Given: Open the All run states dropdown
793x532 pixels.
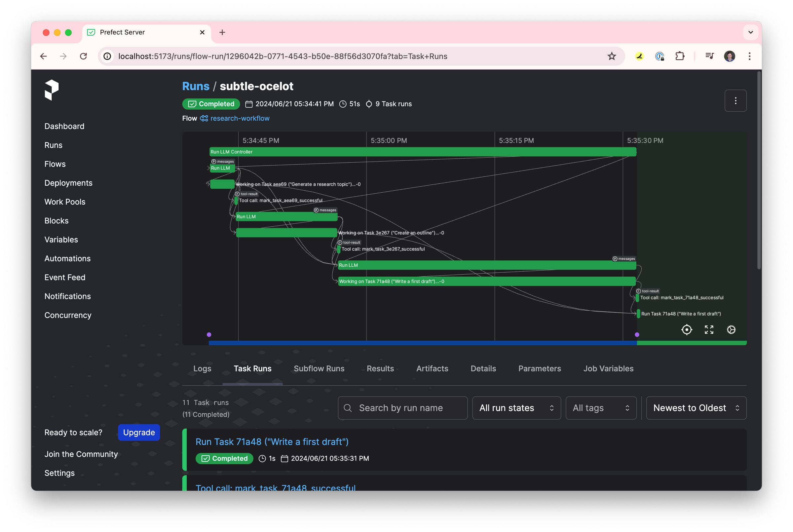Looking at the screenshot, I should click(516, 408).
